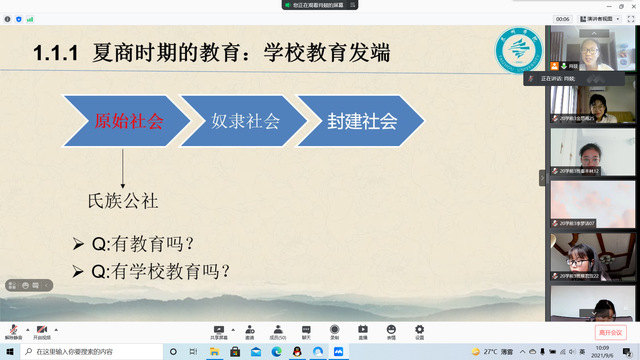Open audio options arrow beside microphone
This screenshot has height=360, width=640.
(x=27, y=329)
